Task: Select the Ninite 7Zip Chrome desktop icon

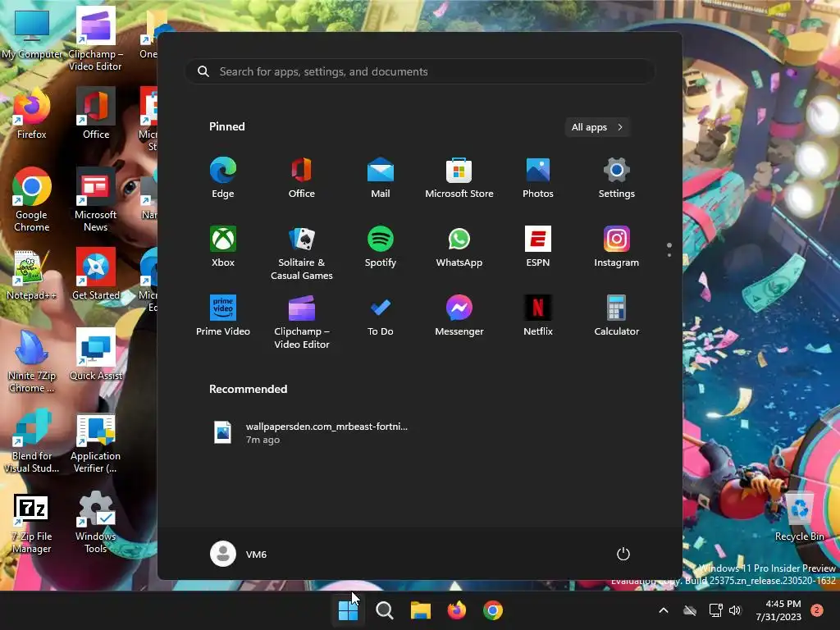Action: [32, 361]
